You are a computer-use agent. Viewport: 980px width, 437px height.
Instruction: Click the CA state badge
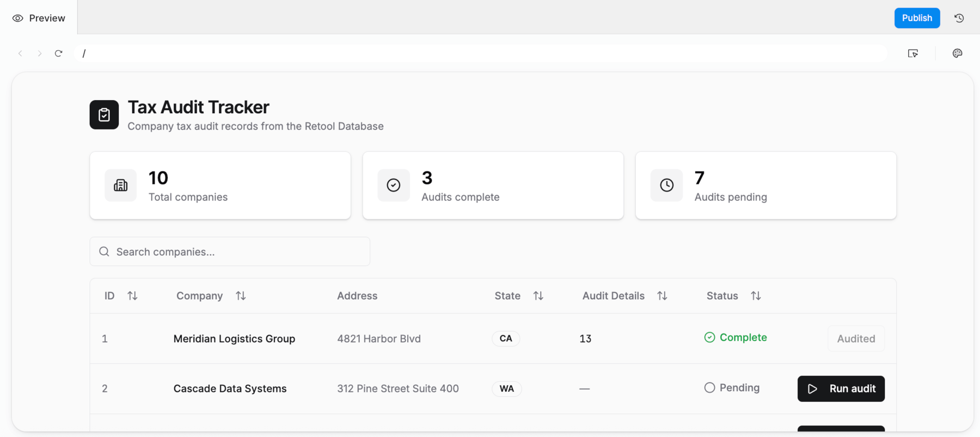506,338
